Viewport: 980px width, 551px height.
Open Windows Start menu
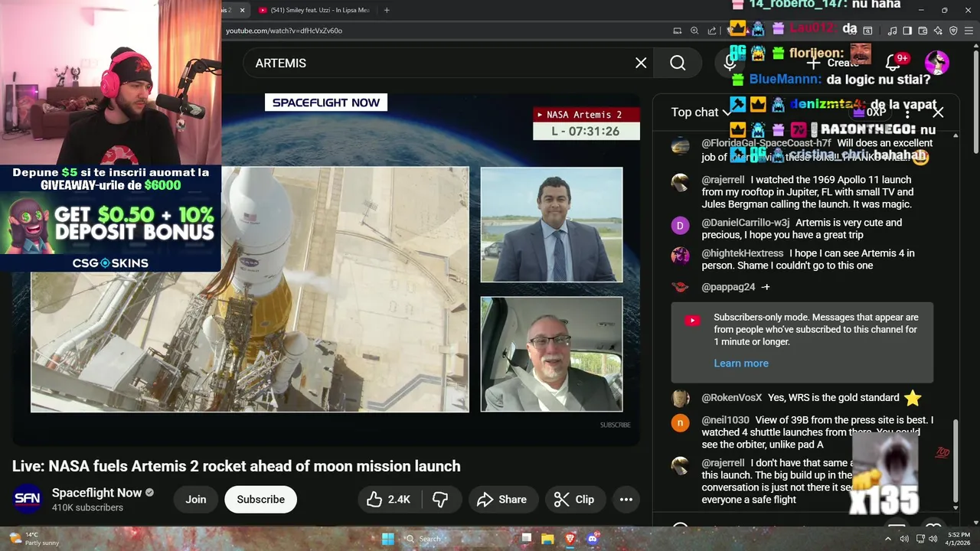388,539
